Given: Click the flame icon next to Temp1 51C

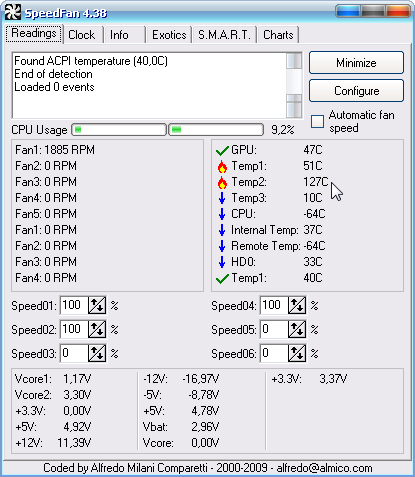Looking at the screenshot, I should [x=222, y=166].
